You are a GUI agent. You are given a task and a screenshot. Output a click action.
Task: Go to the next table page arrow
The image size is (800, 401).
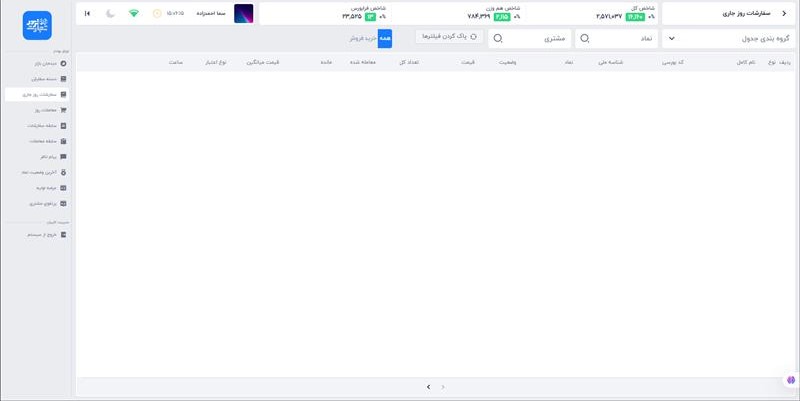click(428, 386)
